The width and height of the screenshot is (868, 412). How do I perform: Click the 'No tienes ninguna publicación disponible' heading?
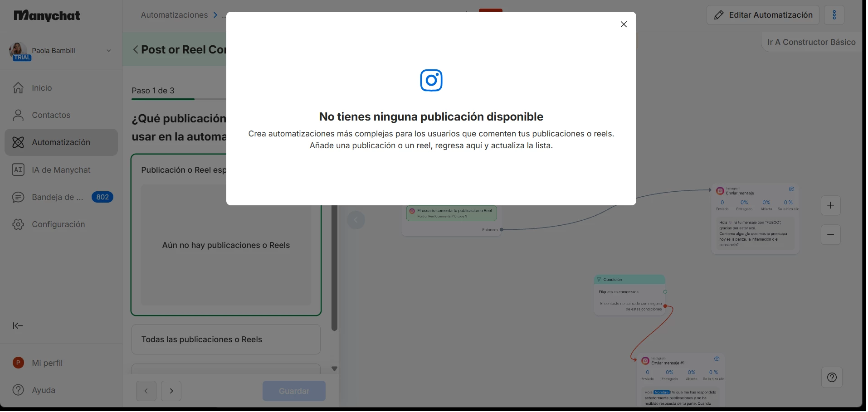tap(431, 117)
